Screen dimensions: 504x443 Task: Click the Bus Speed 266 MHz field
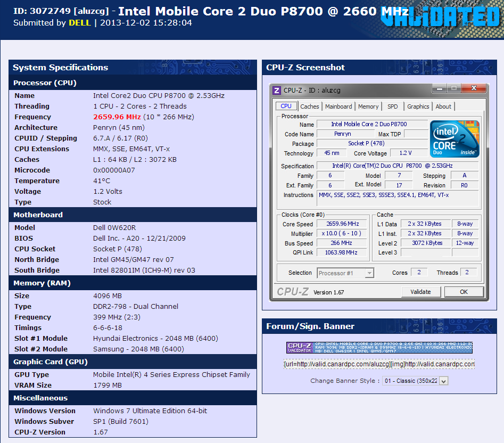(342, 243)
